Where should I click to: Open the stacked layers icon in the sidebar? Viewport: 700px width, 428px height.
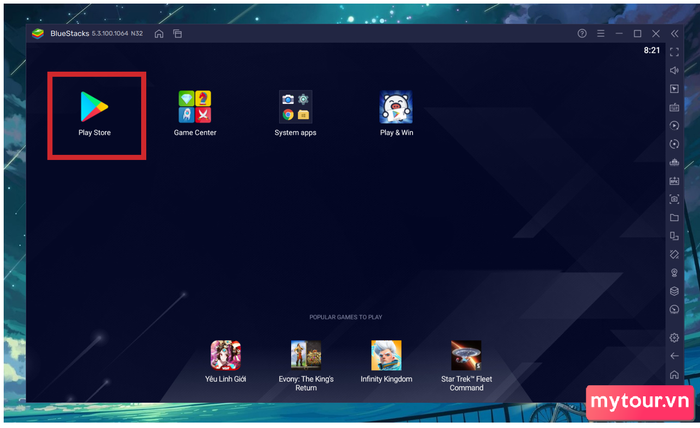pos(674,291)
